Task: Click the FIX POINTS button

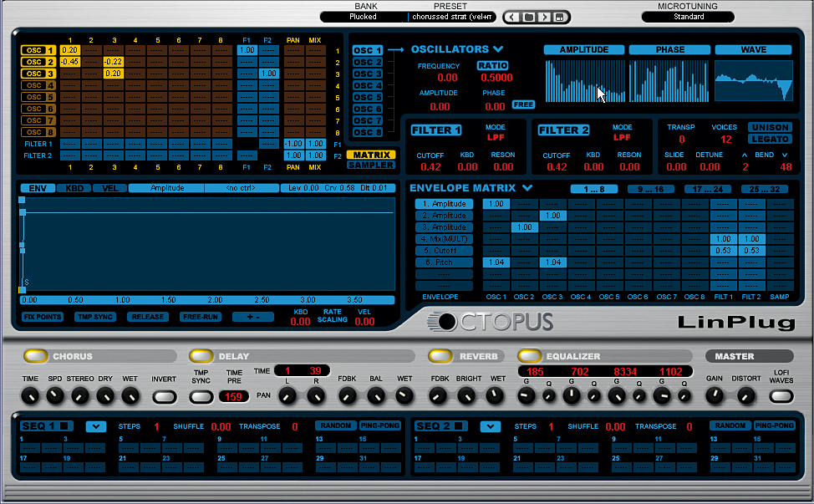Action: (x=43, y=317)
